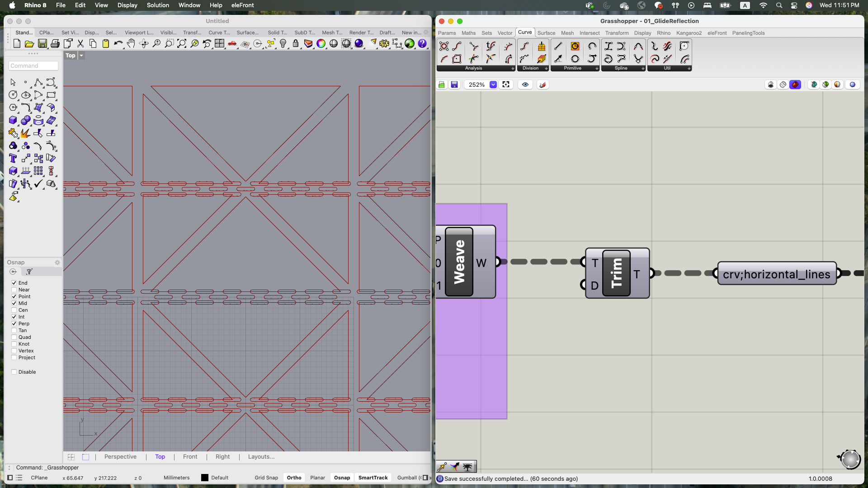Click the Grasshopper save file icon
Image resolution: width=868 pixels, height=488 pixels.
[x=454, y=84]
